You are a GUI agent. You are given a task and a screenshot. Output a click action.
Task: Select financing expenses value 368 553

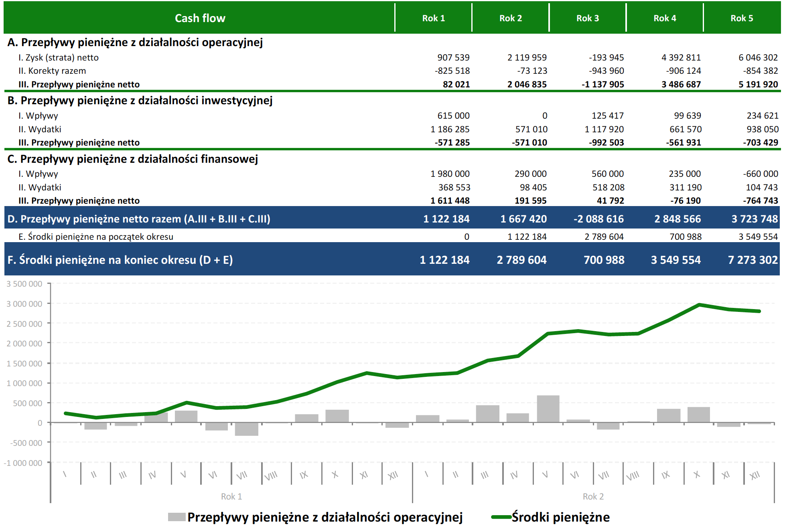(x=454, y=188)
